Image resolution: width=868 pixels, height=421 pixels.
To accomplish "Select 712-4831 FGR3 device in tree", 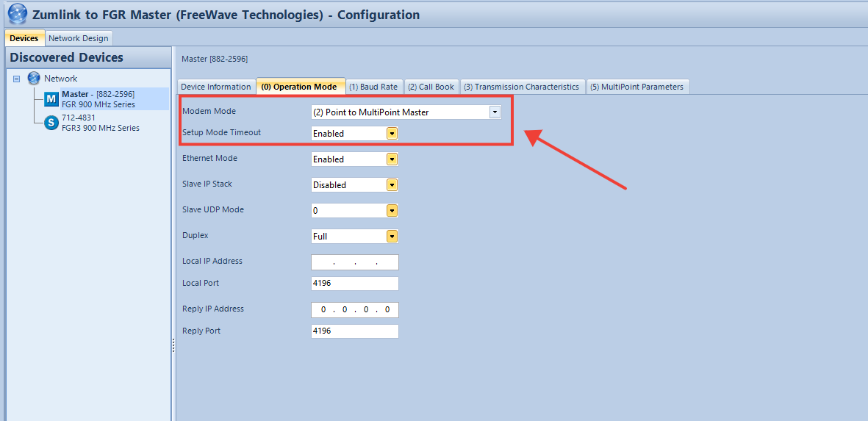I will 100,123.
